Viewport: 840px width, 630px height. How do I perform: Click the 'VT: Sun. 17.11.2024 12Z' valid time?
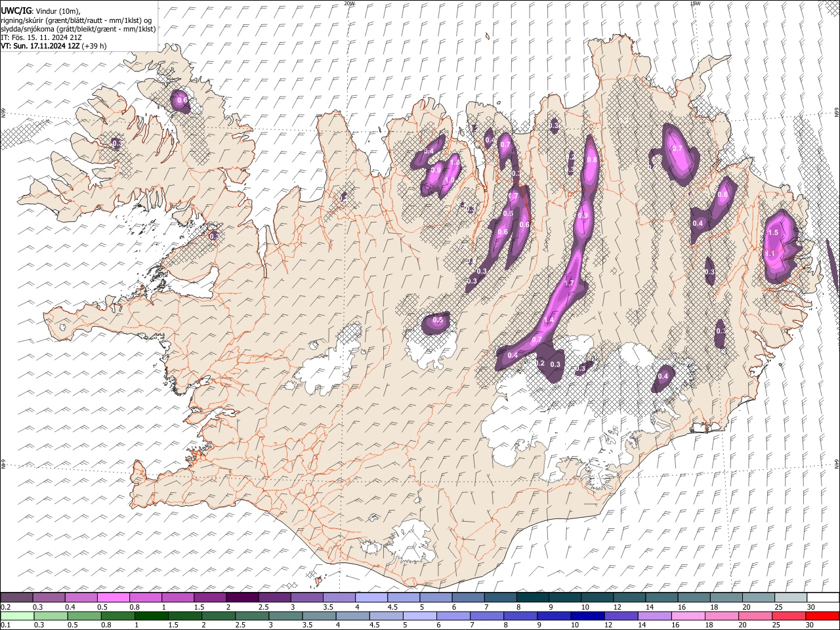pyautogui.click(x=41, y=46)
